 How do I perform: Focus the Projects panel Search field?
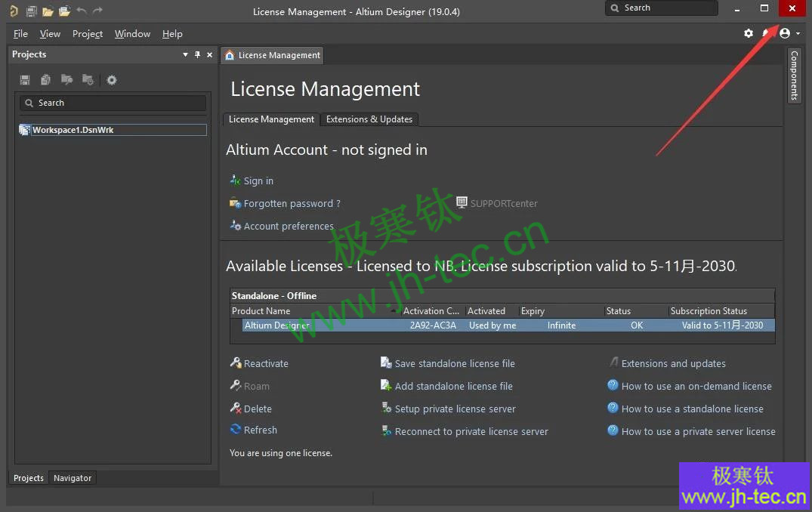click(113, 103)
